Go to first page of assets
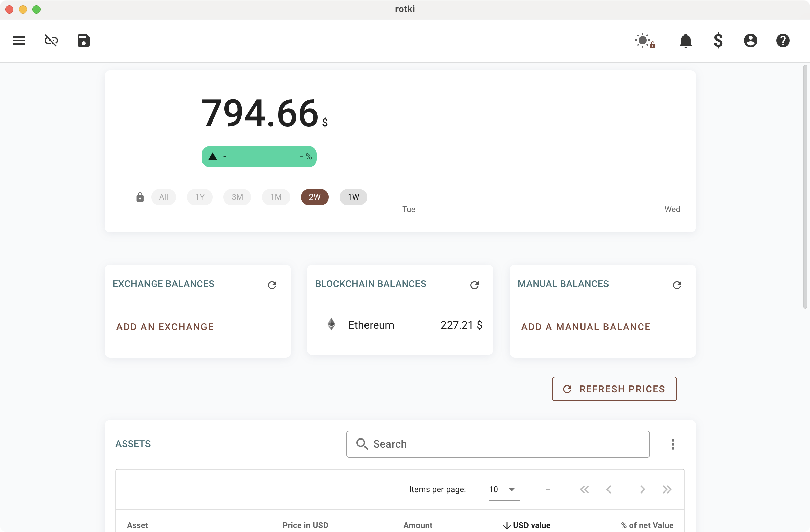 [584, 489]
